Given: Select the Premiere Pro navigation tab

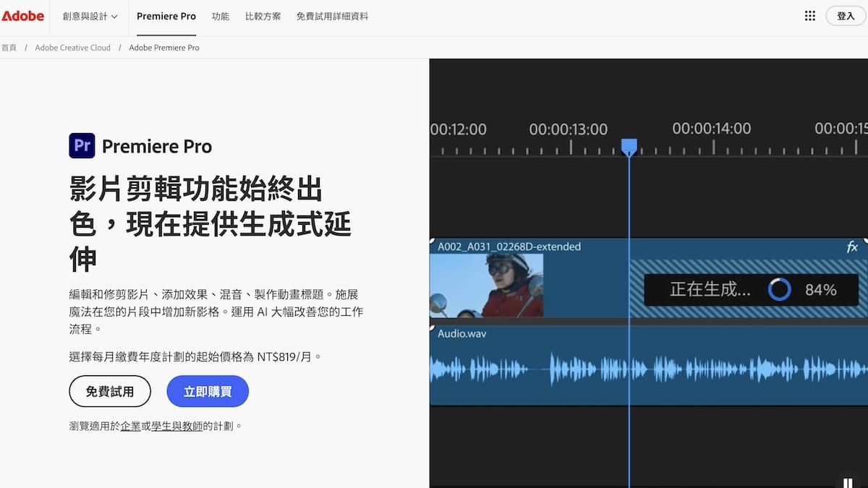Looking at the screenshot, I should point(166,16).
